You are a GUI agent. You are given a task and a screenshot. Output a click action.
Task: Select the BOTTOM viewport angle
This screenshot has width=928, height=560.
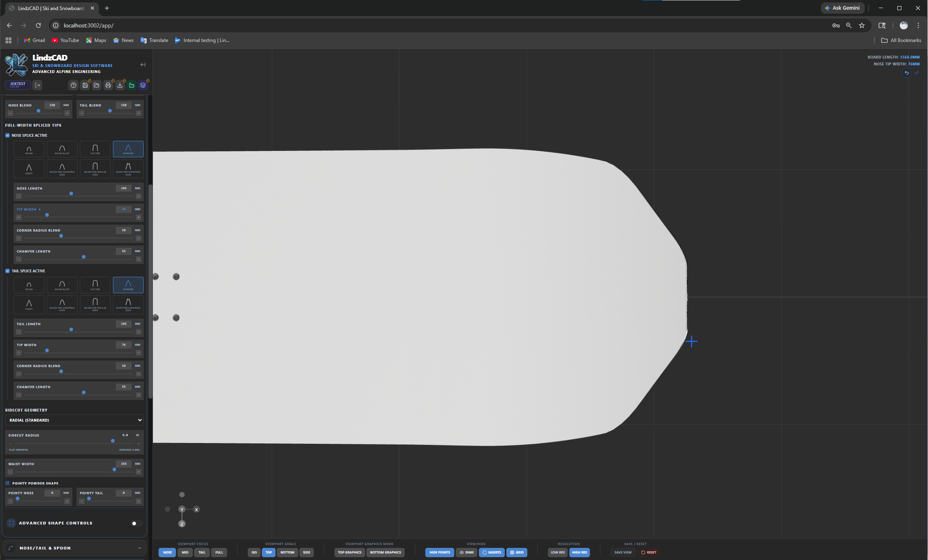tap(287, 552)
